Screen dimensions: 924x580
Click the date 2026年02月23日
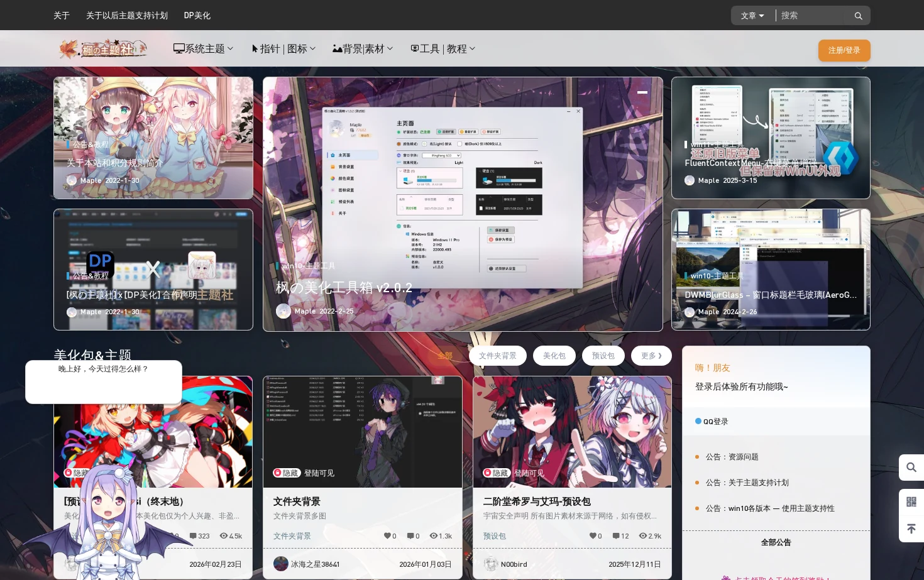[x=216, y=564]
